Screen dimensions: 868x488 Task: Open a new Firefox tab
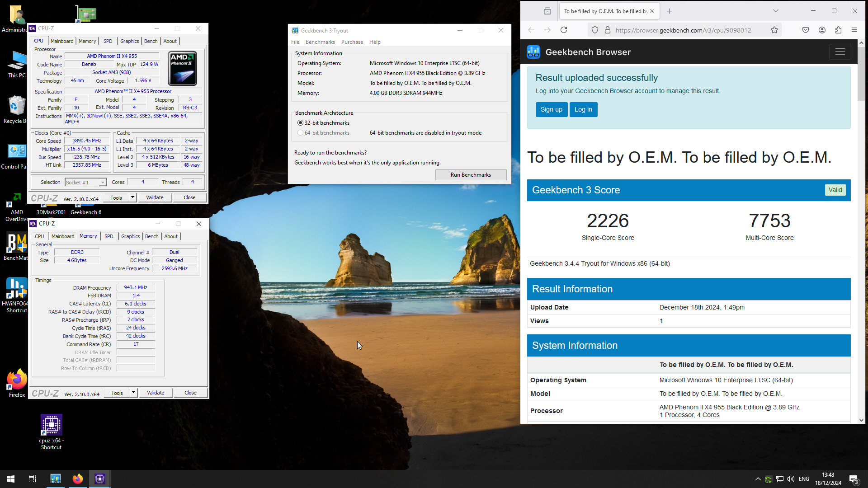click(670, 11)
